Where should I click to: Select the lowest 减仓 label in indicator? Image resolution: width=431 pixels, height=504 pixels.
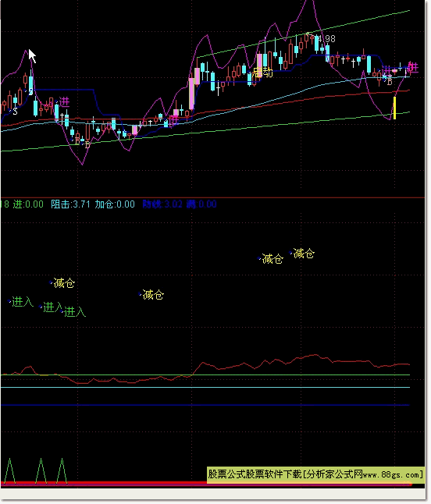[x=153, y=294]
